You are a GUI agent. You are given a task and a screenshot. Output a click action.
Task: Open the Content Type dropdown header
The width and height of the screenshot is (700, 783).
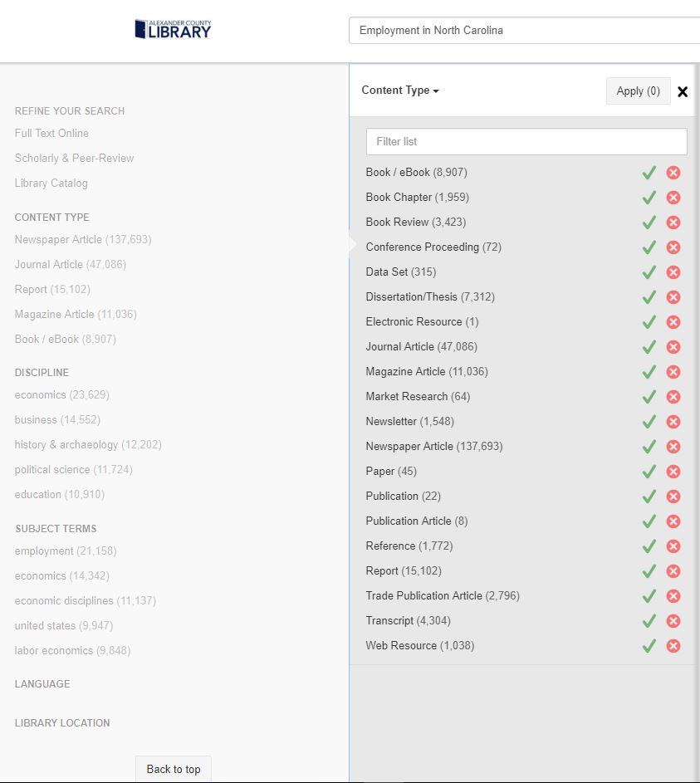pyautogui.click(x=400, y=91)
